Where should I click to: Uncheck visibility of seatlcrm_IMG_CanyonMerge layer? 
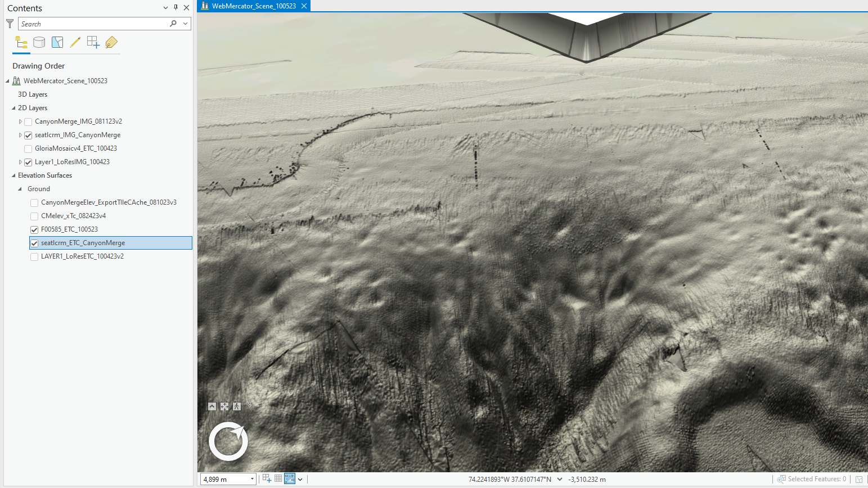click(x=28, y=135)
